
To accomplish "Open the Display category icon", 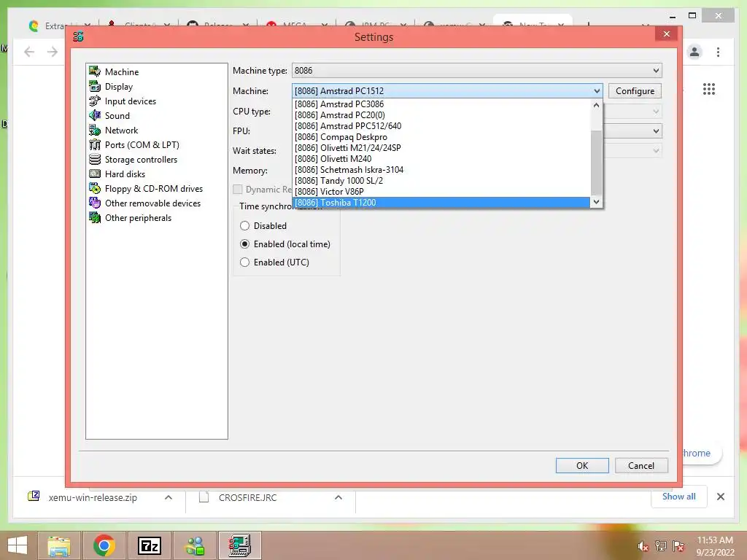I will click(95, 86).
